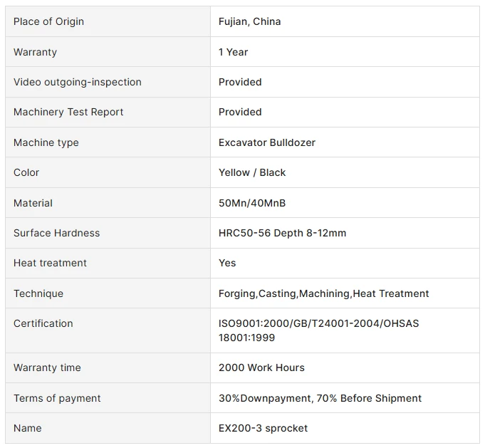Click the '2000 Work Hours' warranty time value
The height and width of the screenshot is (448, 485).
point(261,368)
